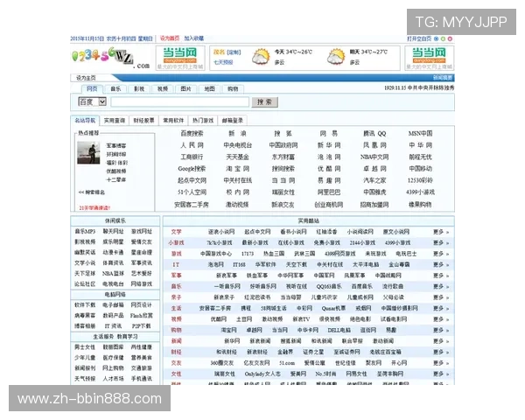This screenshot has width=525, height=420.
Task: Open the 17173 link in 游戏 row
Action: [248, 254]
